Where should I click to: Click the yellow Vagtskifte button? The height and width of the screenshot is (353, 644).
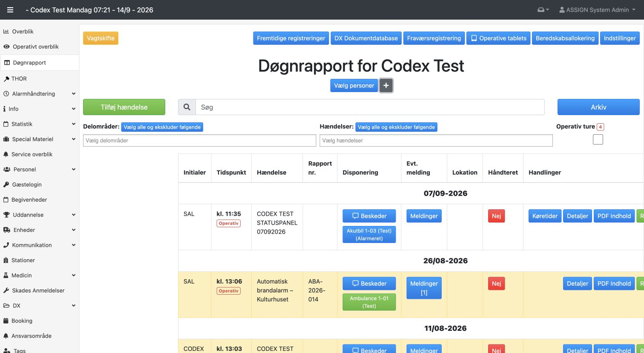coord(101,38)
